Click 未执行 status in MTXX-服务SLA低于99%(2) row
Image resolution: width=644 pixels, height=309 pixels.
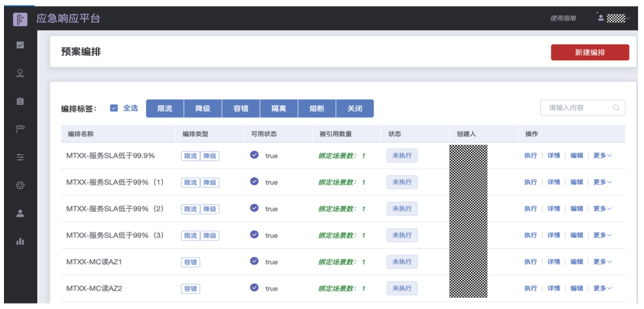pyautogui.click(x=402, y=209)
